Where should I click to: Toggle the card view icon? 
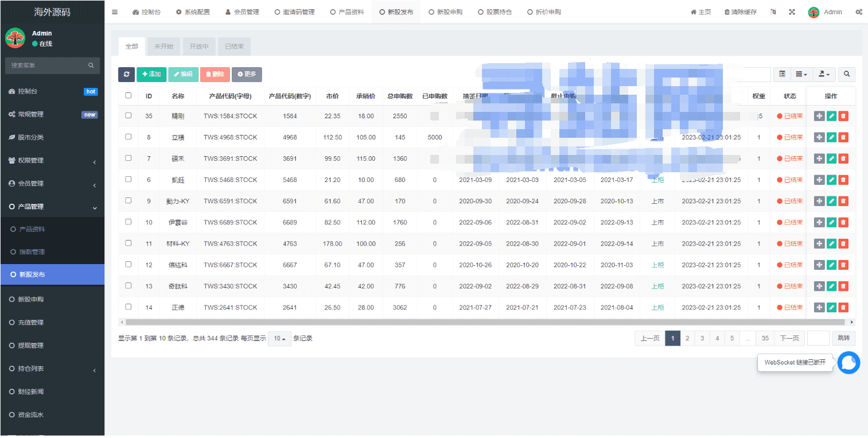click(x=782, y=74)
